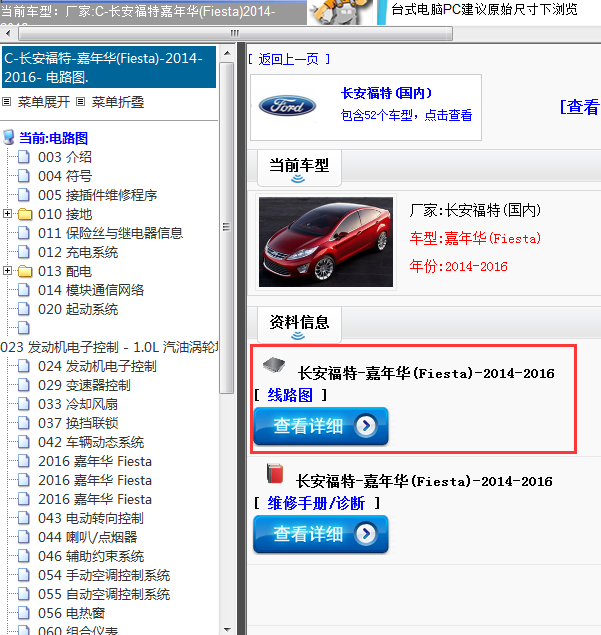Click the 菜单折叠 icon

tap(81, 102)
